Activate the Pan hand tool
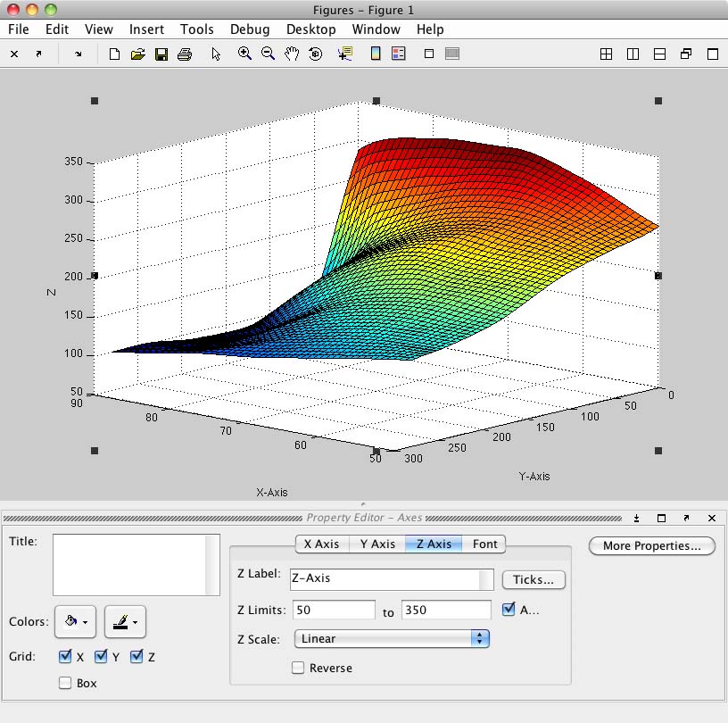Image resolution: width=728 pixels, height=723 pixels. pos(292,54)
